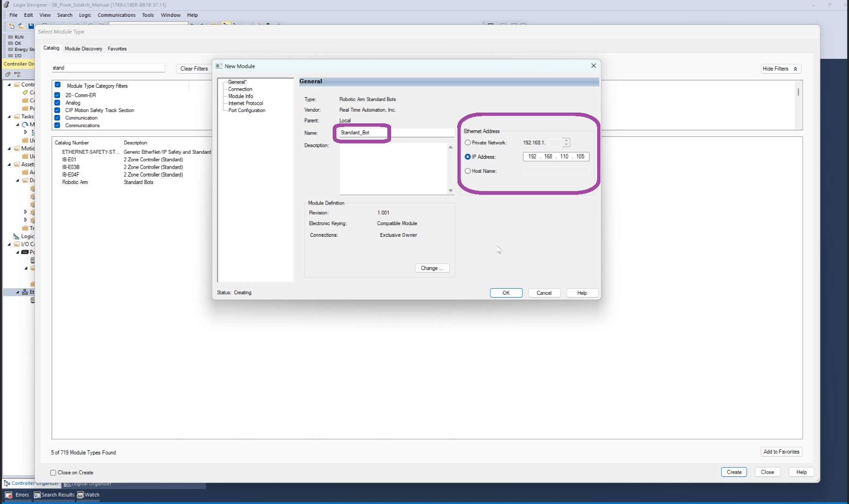Open the Errors panel icon at bottom

click(x=8, y=495)
